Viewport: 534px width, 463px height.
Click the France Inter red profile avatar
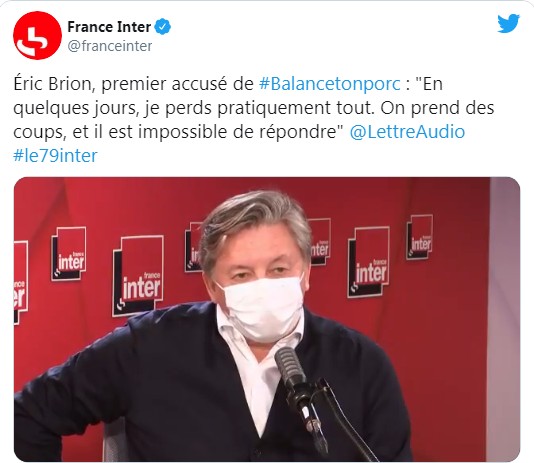(37, 35)
